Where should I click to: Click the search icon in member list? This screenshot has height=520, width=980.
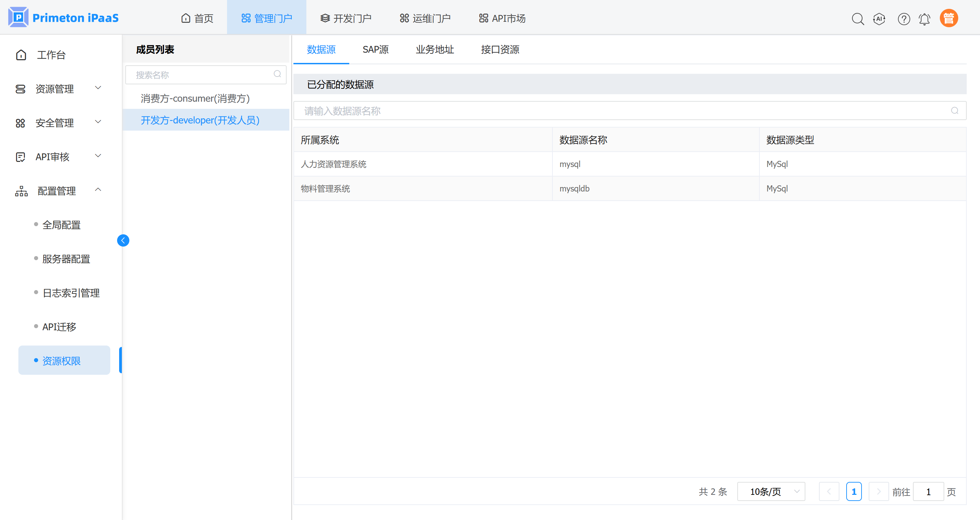(277, 74)
